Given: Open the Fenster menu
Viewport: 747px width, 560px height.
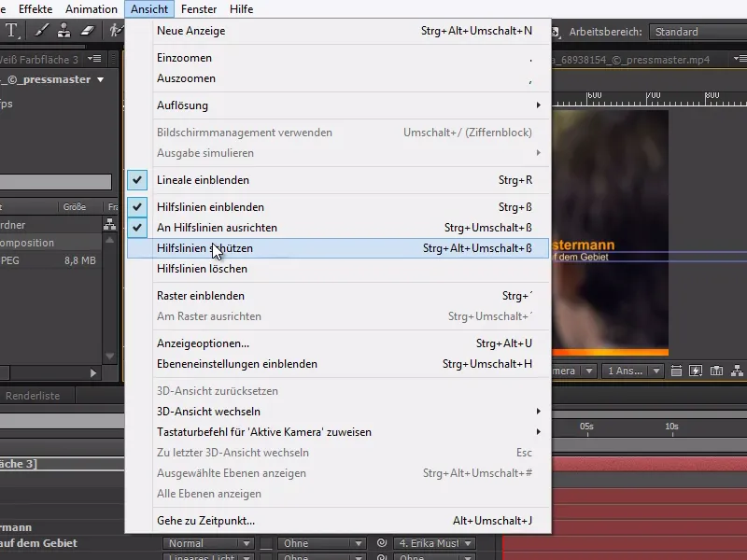Looking at the screenshot, I should (199, 8).
